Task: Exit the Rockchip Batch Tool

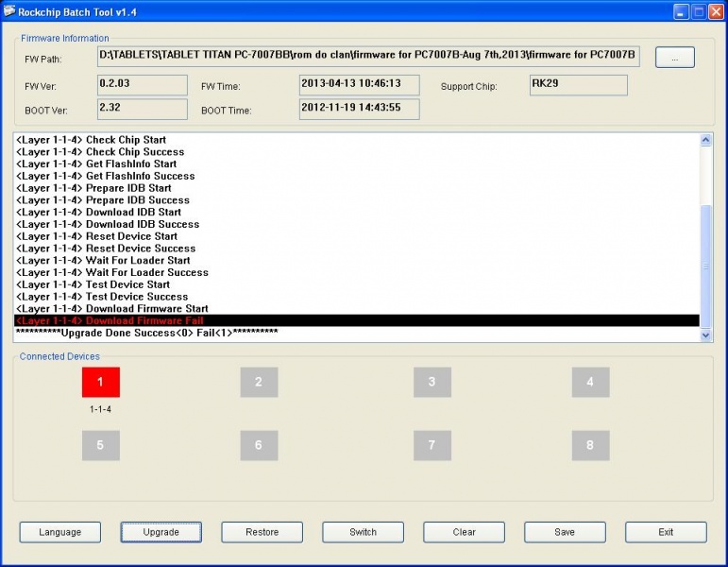Action: tap(666, 532)
